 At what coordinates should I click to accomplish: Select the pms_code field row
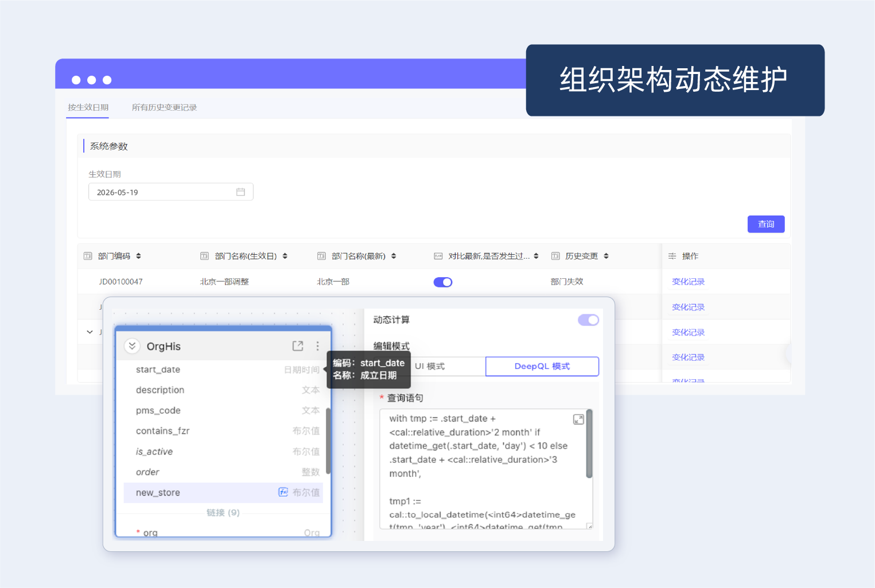pyautogui.click(x=223, y=411)
